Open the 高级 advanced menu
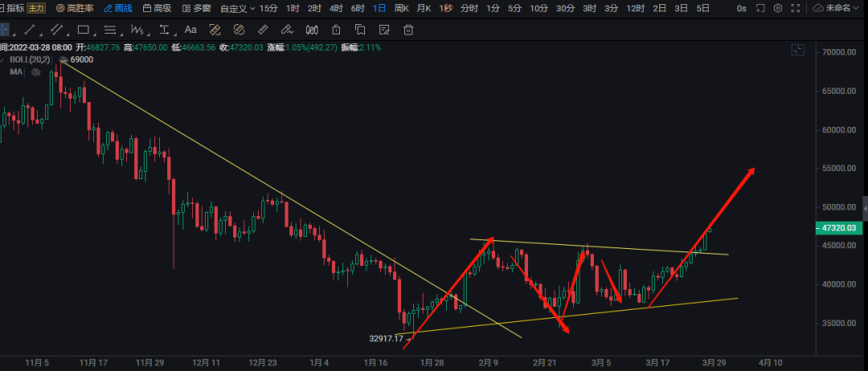 [158, 8]
